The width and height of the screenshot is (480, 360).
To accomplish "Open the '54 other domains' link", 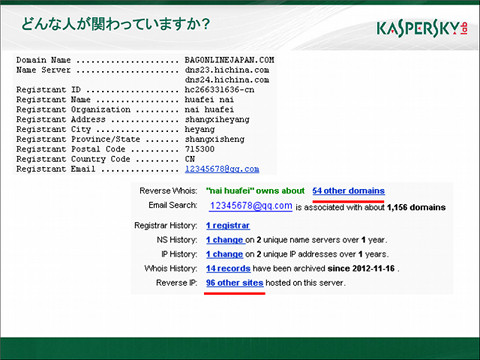I will click(x=348, y=191).
